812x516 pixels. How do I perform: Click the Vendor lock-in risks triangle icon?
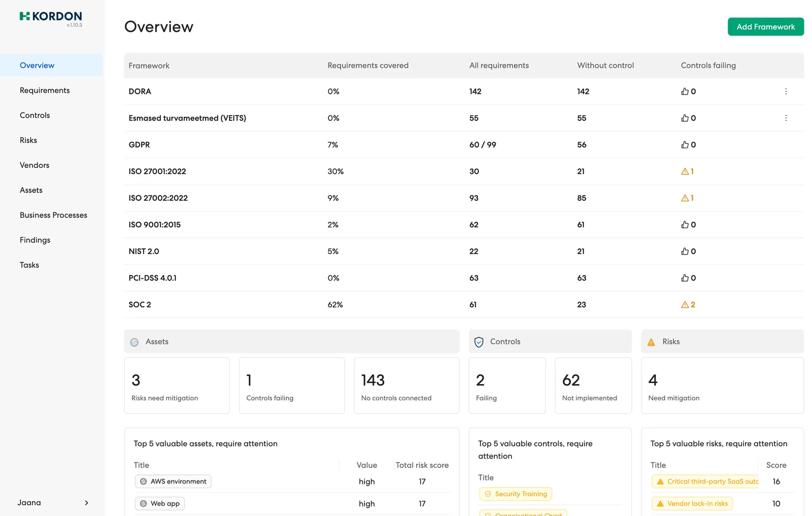tap(660, 504)
